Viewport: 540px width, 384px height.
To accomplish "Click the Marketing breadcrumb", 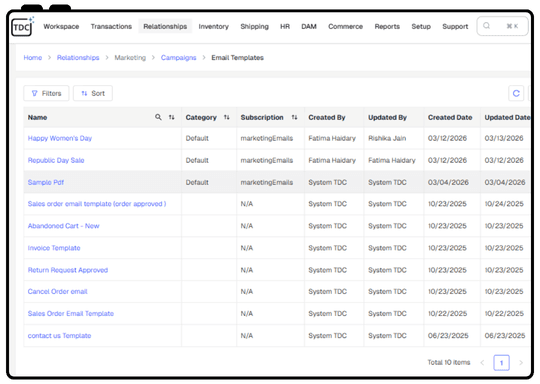I will [x=130, y=58].
